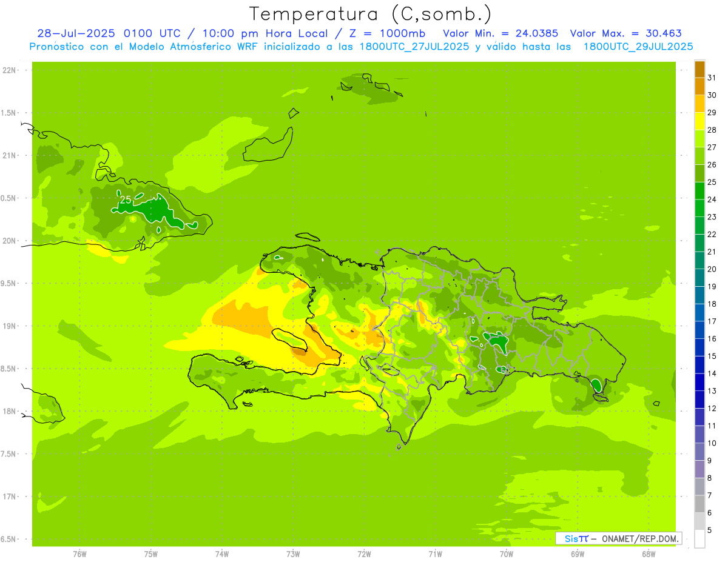This screenshot has height=562, width=728.
Task: Click the "17N" latitude label
Action: point(9,497)
